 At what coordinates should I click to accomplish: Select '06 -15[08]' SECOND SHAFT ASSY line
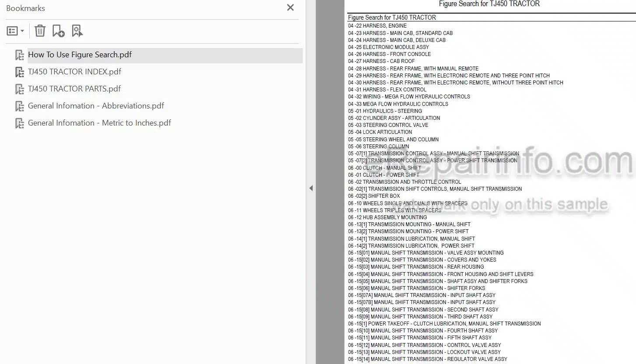(423, 309)
